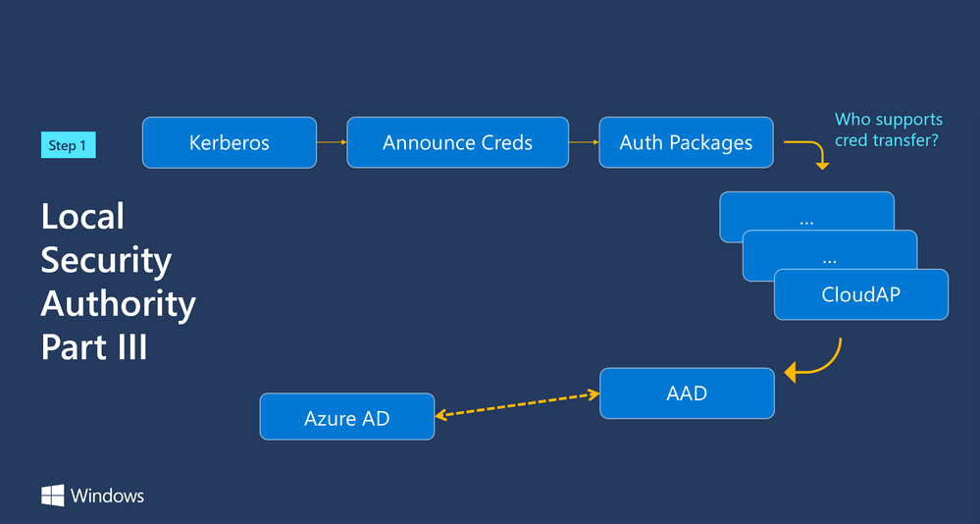This screenshot has height=524, width=980.
Task: Click the Auth Packages box
Action: (686, 142)
